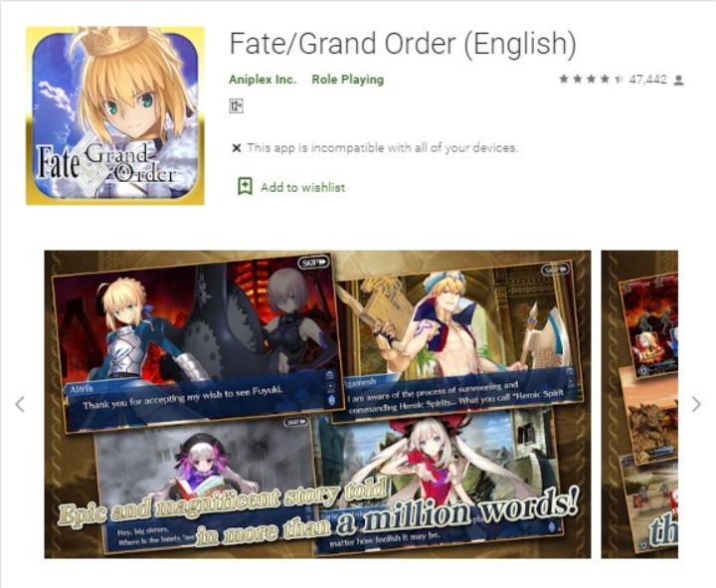The width and height of the screenshot is (716, 588).
Task: Click the wishlist bookmark icon
Action: click(x=246, y=186)
